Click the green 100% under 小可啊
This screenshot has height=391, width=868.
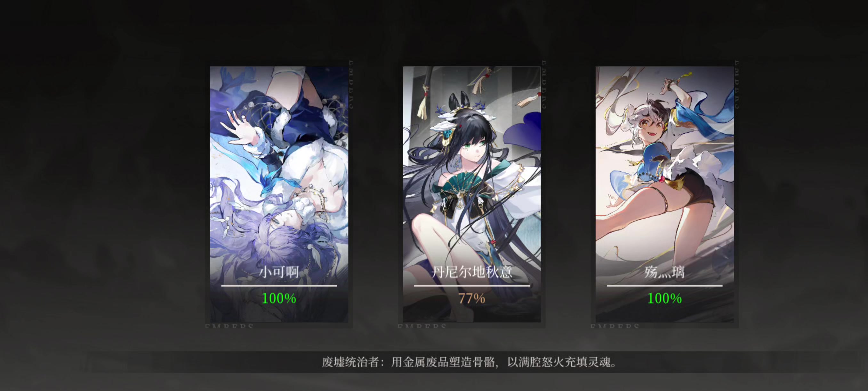(279, 299)
